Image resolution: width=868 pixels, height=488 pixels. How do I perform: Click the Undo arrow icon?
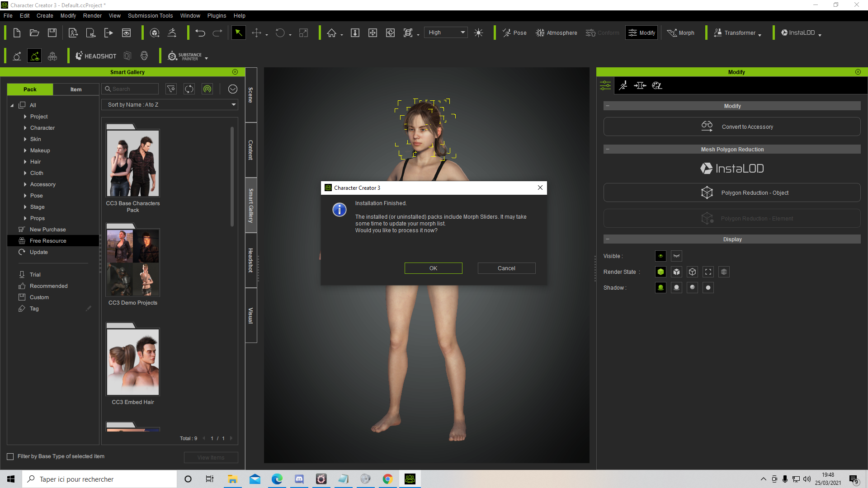point(200,33)
